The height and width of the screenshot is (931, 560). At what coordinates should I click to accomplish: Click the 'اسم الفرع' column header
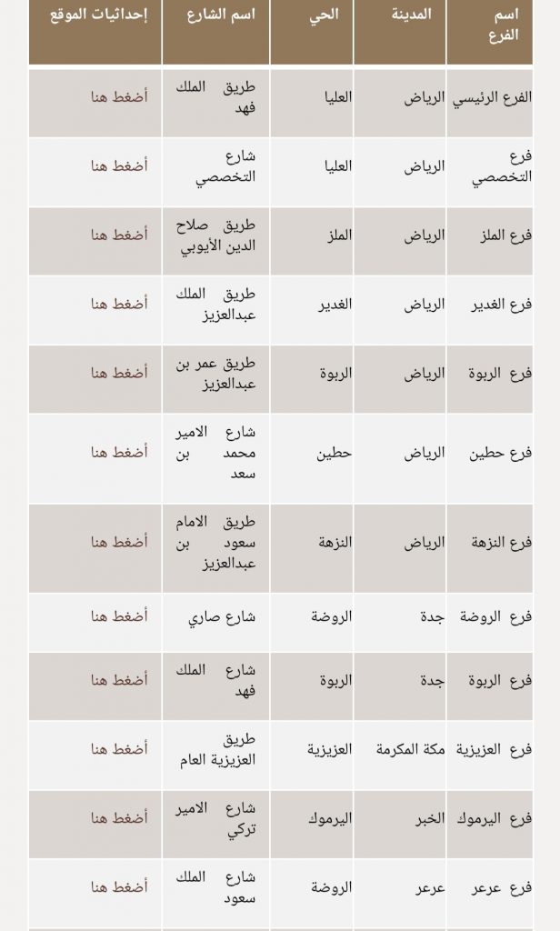pos(504,25)
